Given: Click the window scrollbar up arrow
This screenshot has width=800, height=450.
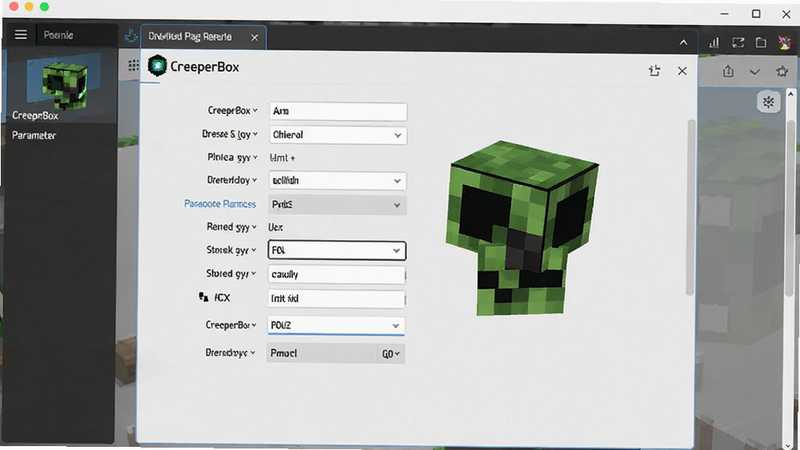Looking at the screenshot, I should pyautogui.click(x=790, y=94).
